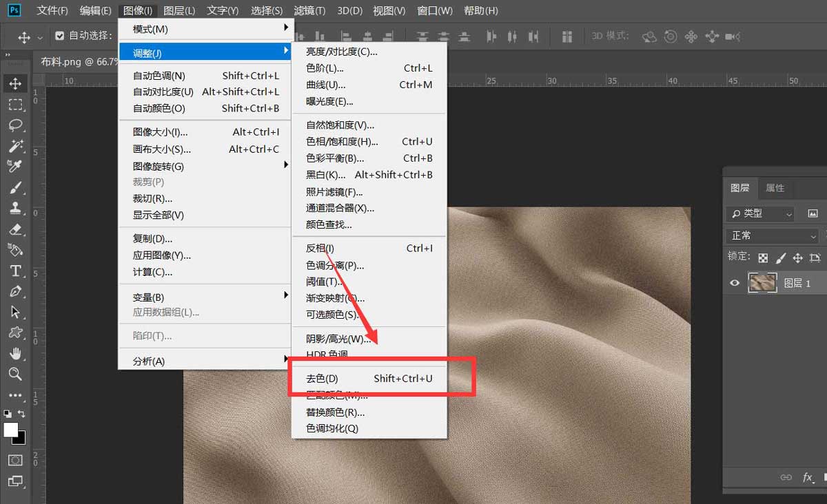Click the 图层 1 layer thumbnail
Viewport: 827px width, 504px height.
coord(762,283)
